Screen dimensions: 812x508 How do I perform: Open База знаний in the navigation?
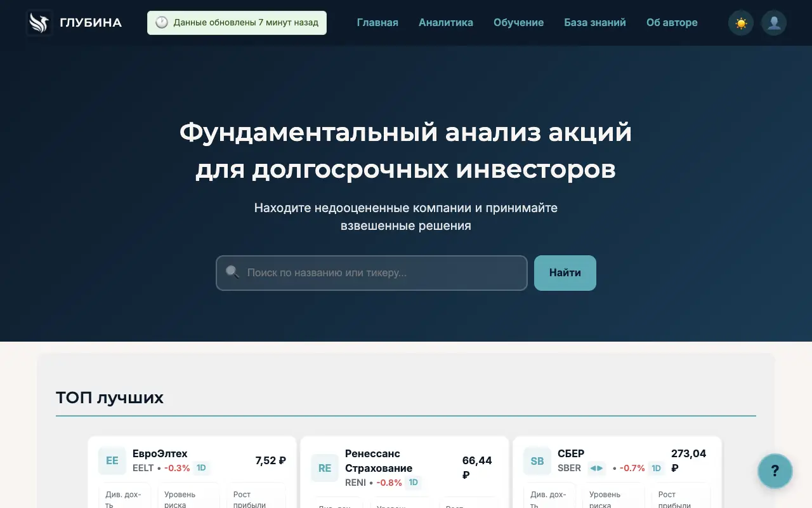[x=595, y=23]
